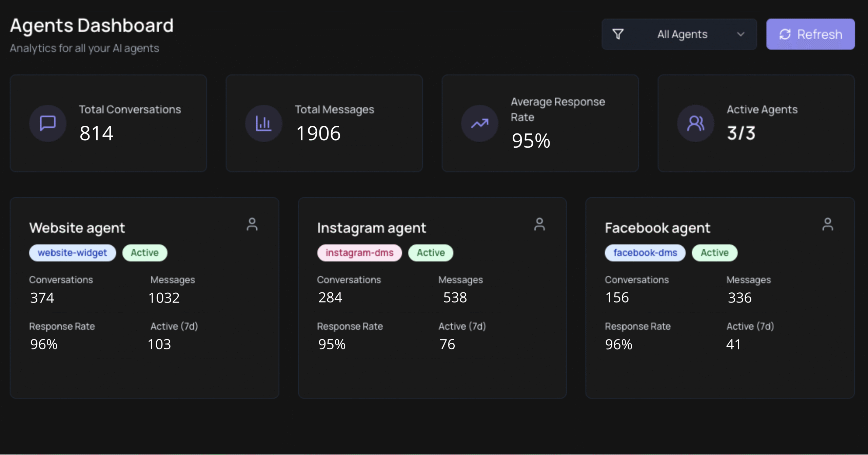Click the Website agent Active status badge
Screen dimensions: 868x455
pyautogui.click(x=145, y=253)
